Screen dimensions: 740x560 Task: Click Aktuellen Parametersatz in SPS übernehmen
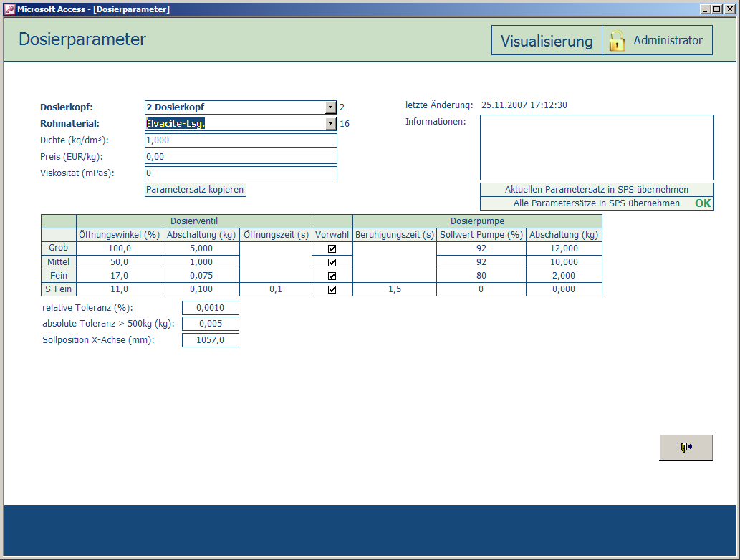click(597, 190)
